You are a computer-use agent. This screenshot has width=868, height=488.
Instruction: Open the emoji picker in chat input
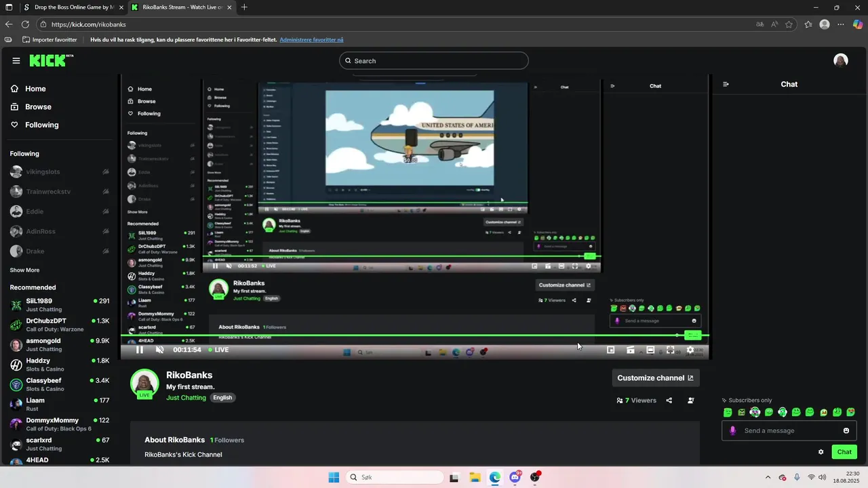tap(846, 430)
